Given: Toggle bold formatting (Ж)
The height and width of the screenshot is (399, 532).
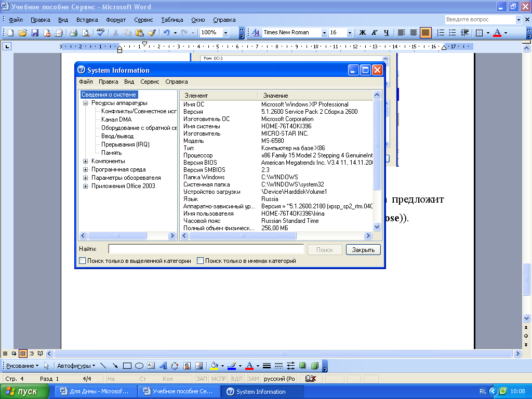Looking at the screenshot, I should pos(362,33).
